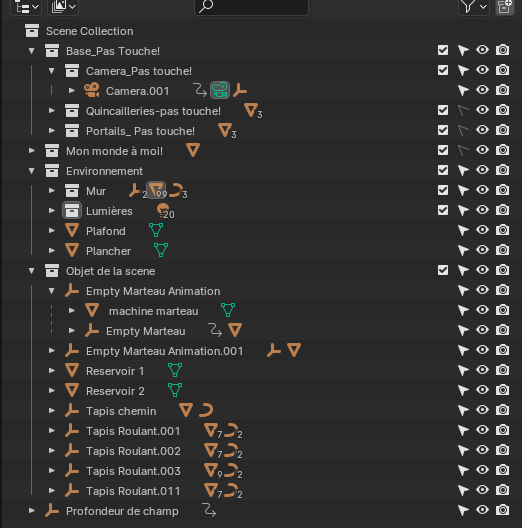Viewport: 522px width, 528px height.
Task: Click the camera data icon beside Camera.001
Action: pyautogui.click(x=220, y=90)
